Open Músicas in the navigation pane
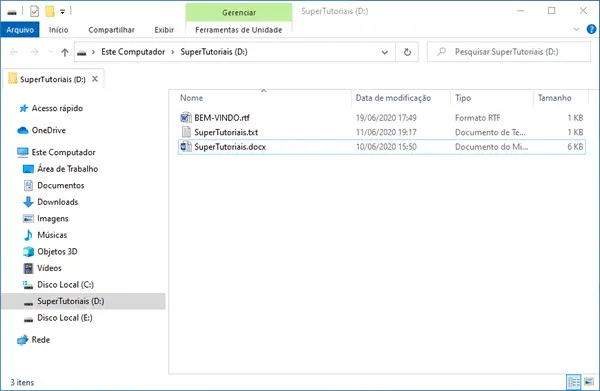This screenshot has height=391, width=600. (x=52, y=235)
